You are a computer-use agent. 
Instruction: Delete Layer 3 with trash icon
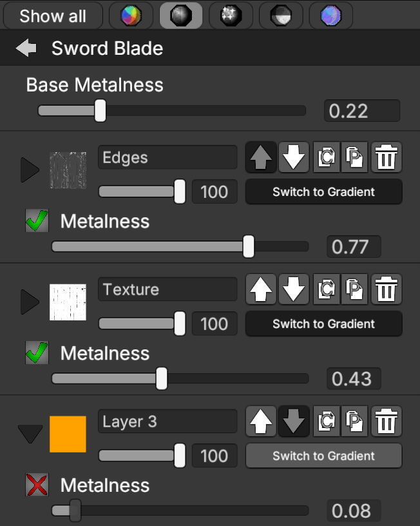(x=386, y=422)
